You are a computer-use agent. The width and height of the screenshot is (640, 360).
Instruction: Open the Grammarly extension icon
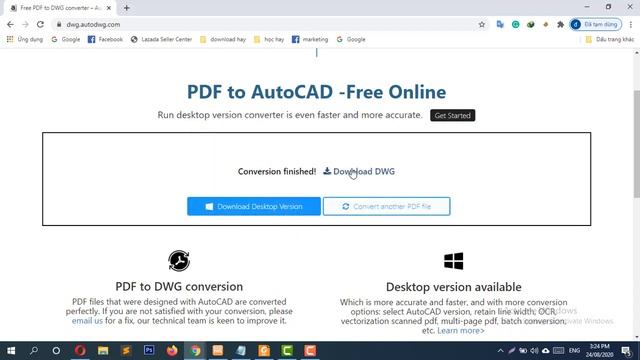coord(516,24)
